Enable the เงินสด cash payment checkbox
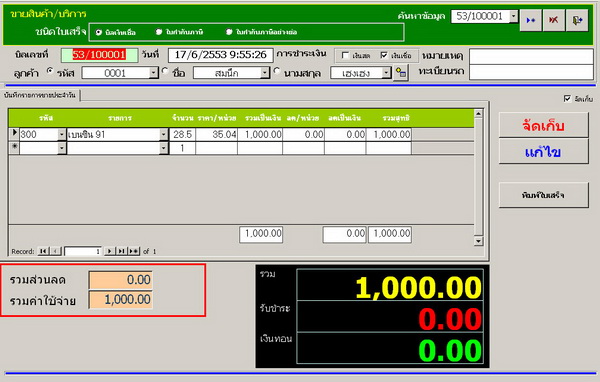Screen dimensions: 600x382 (345, 56)
